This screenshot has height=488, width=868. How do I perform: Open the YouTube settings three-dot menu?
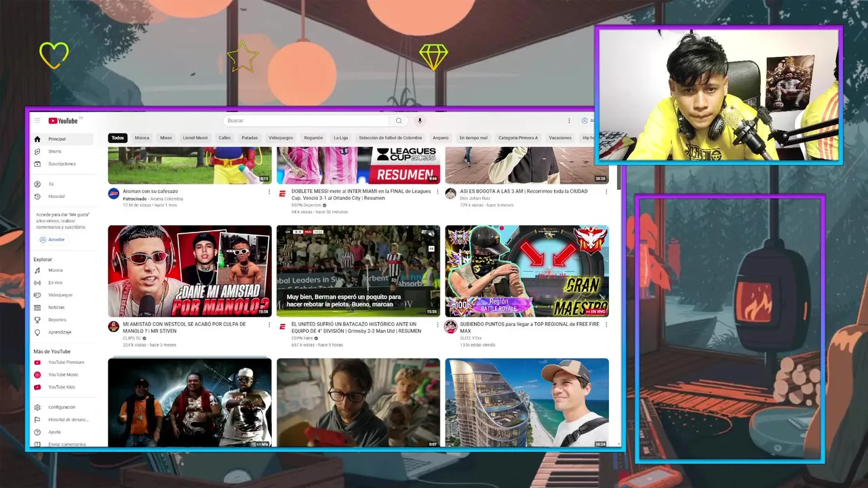click(569, 121)
